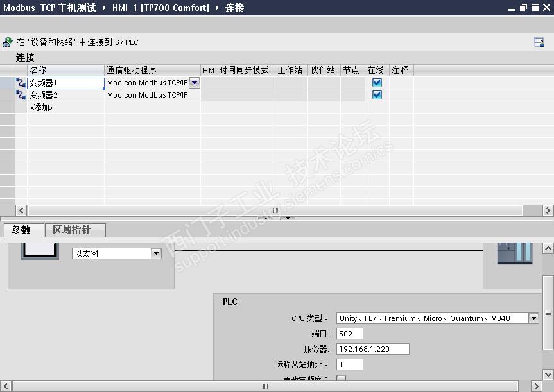Switch to the 区域指针 tab

point(75,230)
